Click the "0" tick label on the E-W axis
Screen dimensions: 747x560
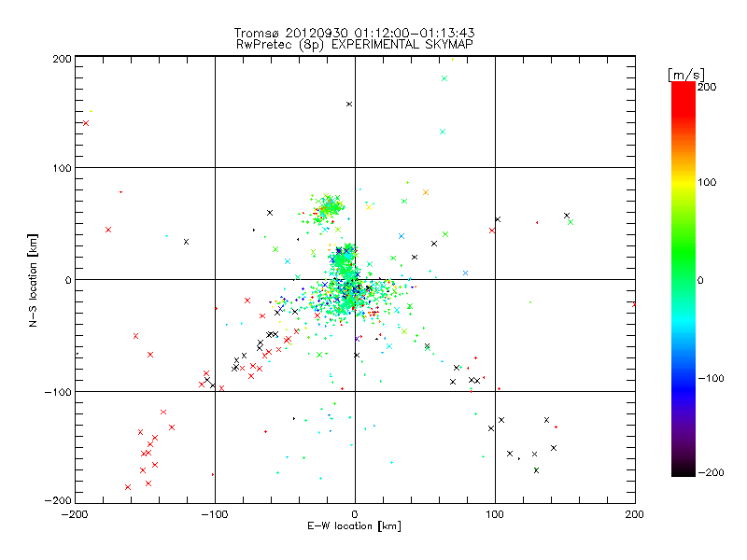[x=355, y=514]
